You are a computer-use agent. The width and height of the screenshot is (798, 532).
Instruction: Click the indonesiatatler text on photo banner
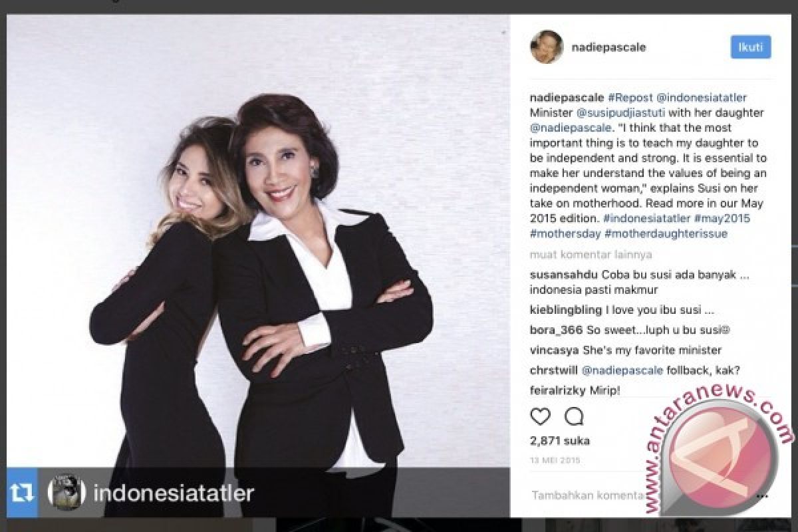[x=174, y=493]
